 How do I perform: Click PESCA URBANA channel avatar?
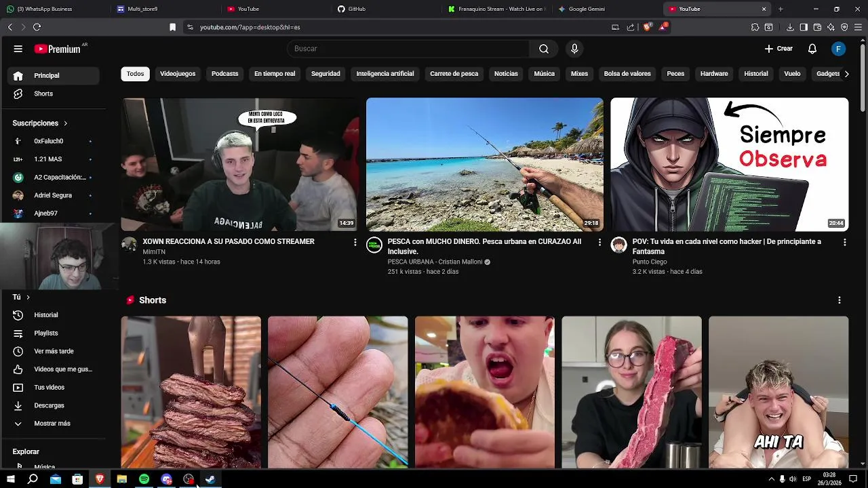click(x=374, y=245)
